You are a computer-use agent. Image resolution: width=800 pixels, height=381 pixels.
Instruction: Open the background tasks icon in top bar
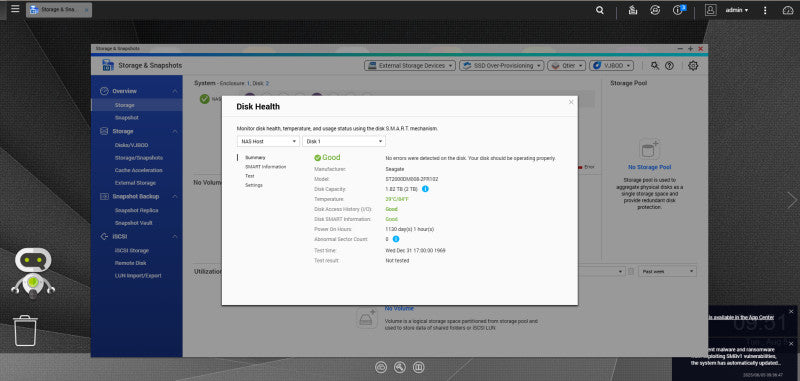[x=633, y=10]
